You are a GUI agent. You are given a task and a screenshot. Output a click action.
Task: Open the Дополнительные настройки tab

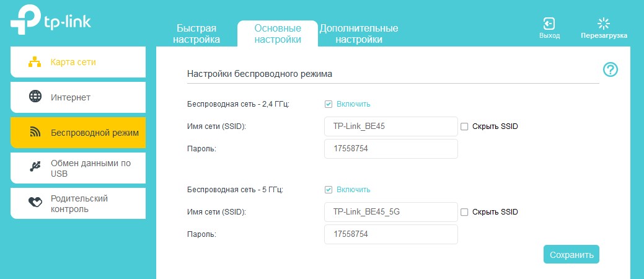click(358, 34)
